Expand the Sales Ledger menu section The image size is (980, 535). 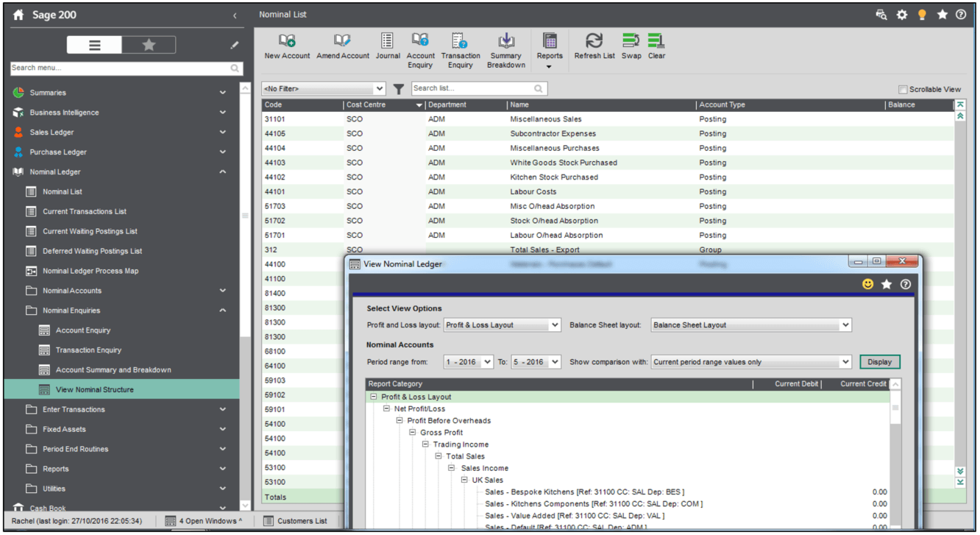pyautogui.click(x=223, y=132)
